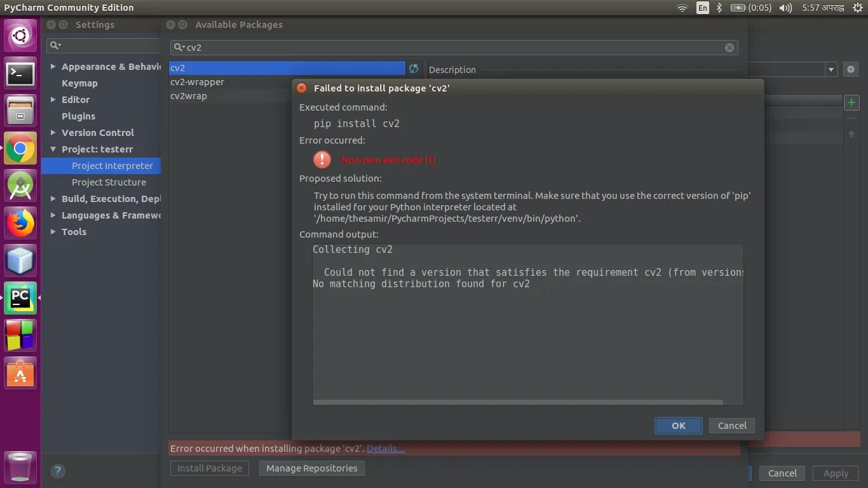Open error Details link
Viewport: 868px width, 488px height.
pyautogui.click(x=386, y=449)
